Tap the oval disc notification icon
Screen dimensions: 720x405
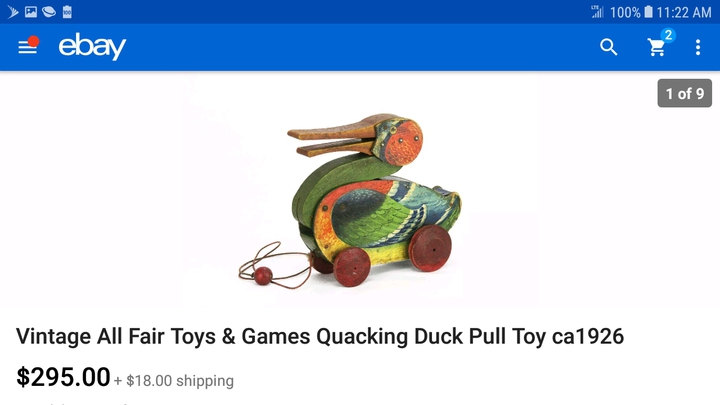coord(49,12)
